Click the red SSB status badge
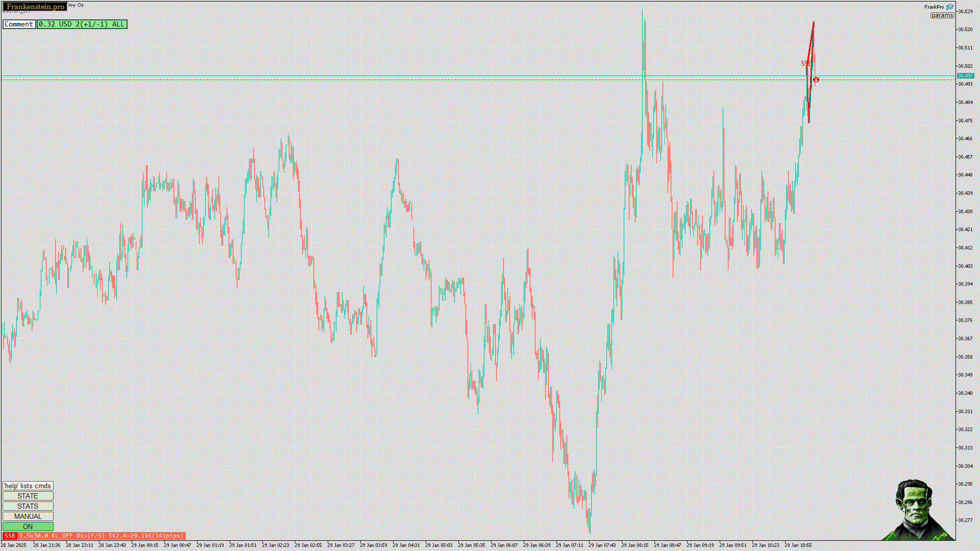 10,536
